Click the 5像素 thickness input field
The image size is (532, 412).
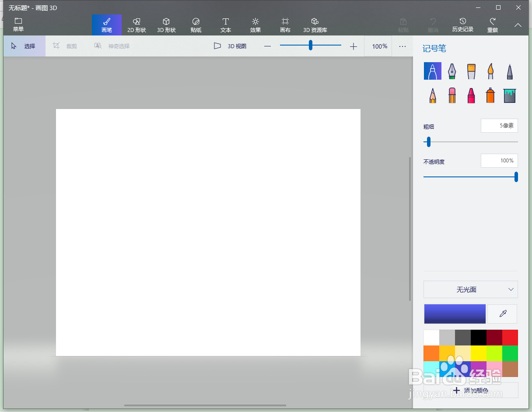point(499,126)
